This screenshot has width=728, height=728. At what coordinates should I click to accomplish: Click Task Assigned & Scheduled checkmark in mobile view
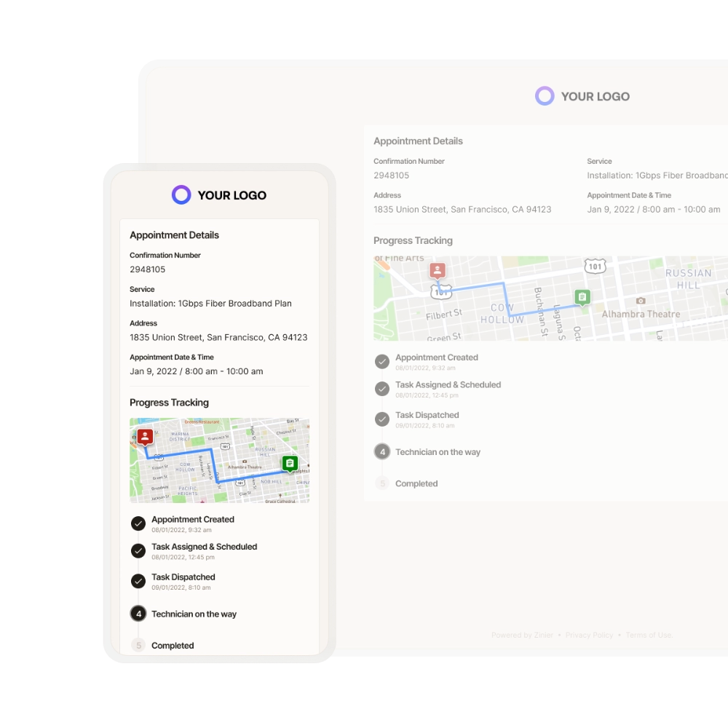(x=138, y=550)
